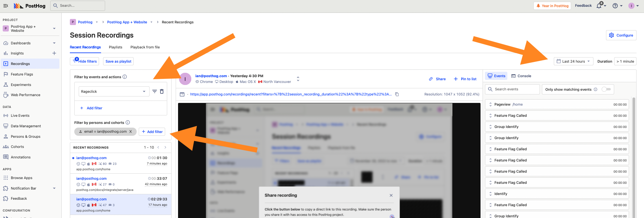Image resolution: width=644 pixels, height=218 pixels.
Task: Click the filter lines icon beside Rageclick
Action: 154,91
